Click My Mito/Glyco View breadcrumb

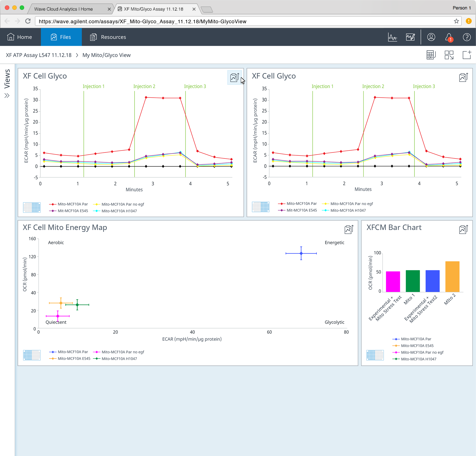click(x=107, y=55)
